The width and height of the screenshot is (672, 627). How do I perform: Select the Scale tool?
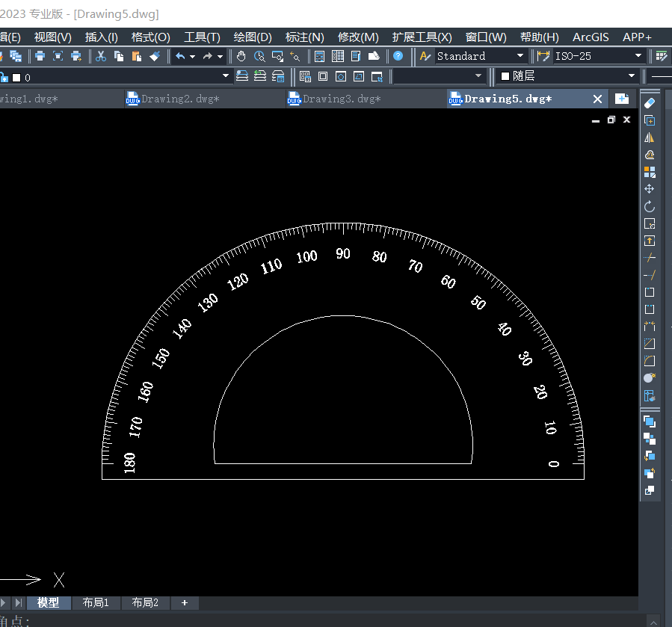coord(650,223)
